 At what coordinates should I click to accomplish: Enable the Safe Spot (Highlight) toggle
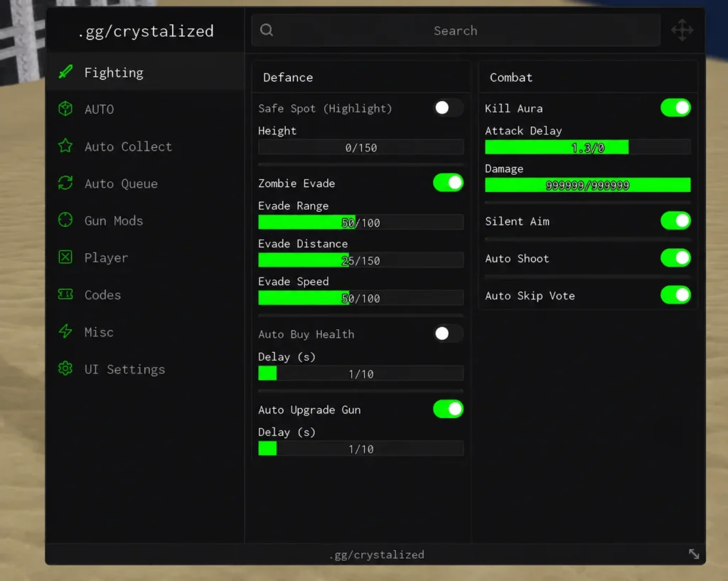point(448,108)
